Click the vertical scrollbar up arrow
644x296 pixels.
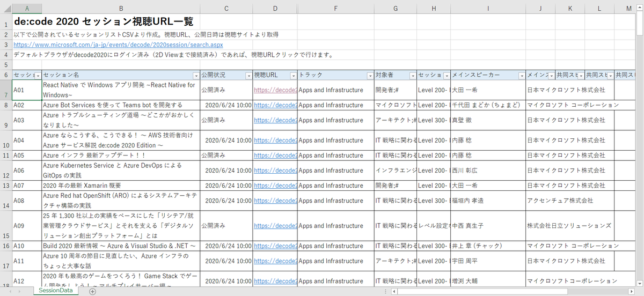[x=640, y=7]
